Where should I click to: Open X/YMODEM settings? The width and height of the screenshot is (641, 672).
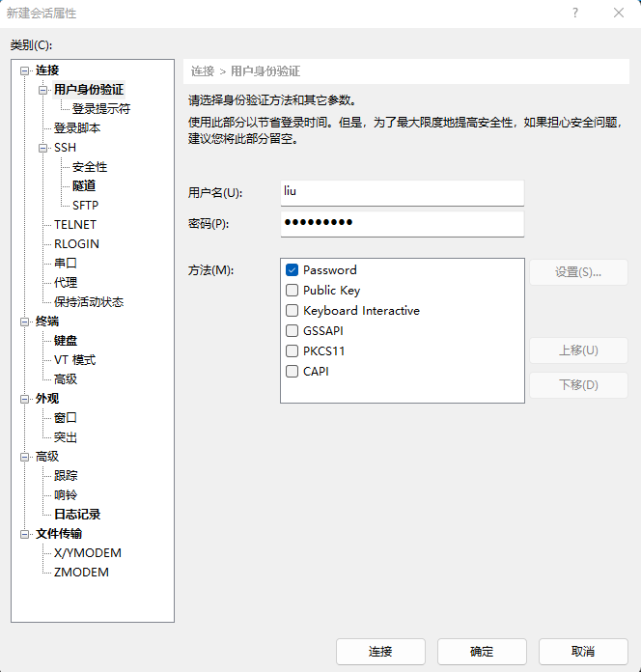(88, 553)
